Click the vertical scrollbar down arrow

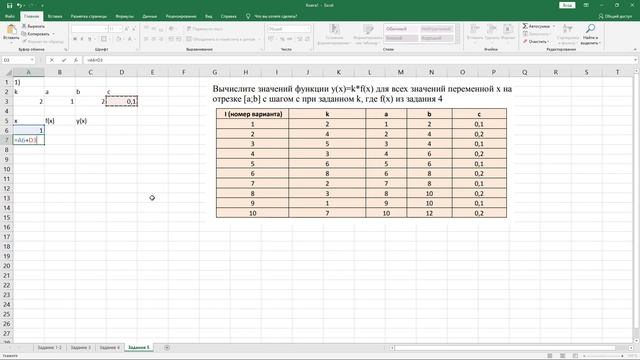tap(636, 340)
